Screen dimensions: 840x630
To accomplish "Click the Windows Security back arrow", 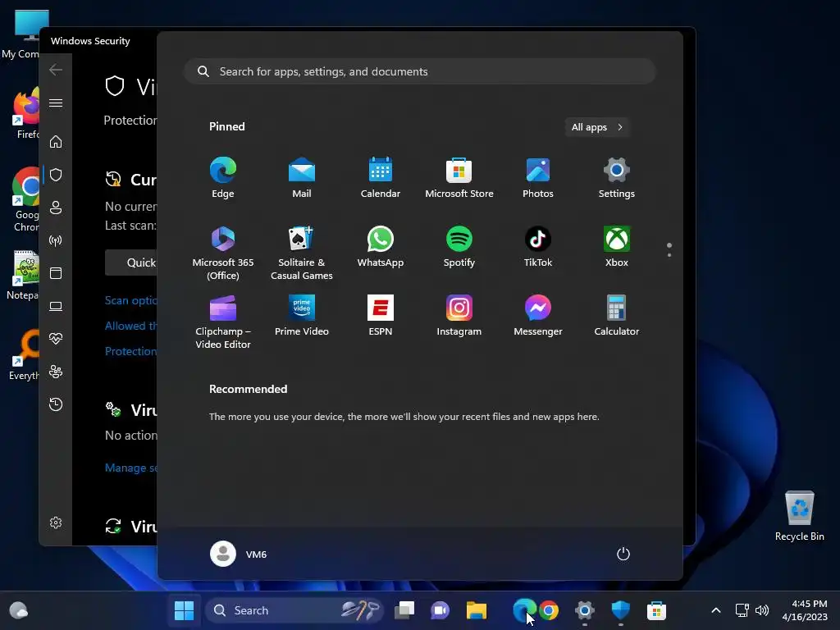I will pos(56,70).
